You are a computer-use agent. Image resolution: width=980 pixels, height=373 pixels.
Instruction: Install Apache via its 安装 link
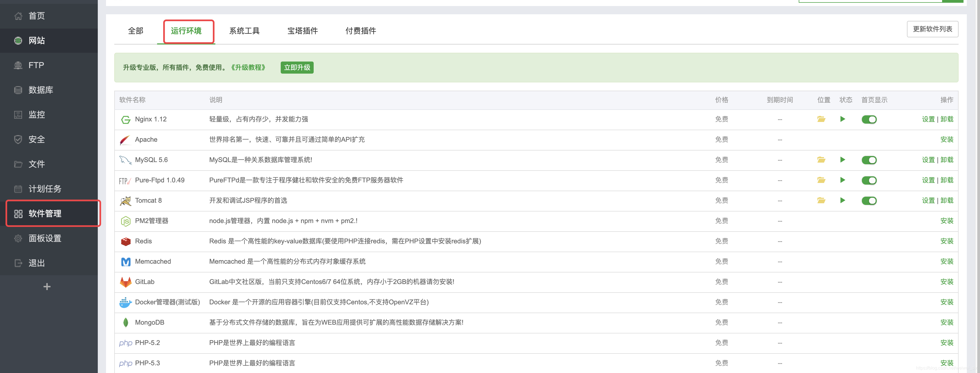pos(946,140)
